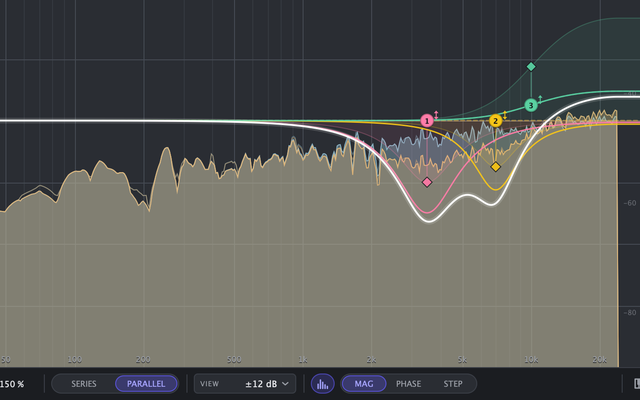Click the 100 frequency axis label
640x400 pixels.
click(74, 360)
